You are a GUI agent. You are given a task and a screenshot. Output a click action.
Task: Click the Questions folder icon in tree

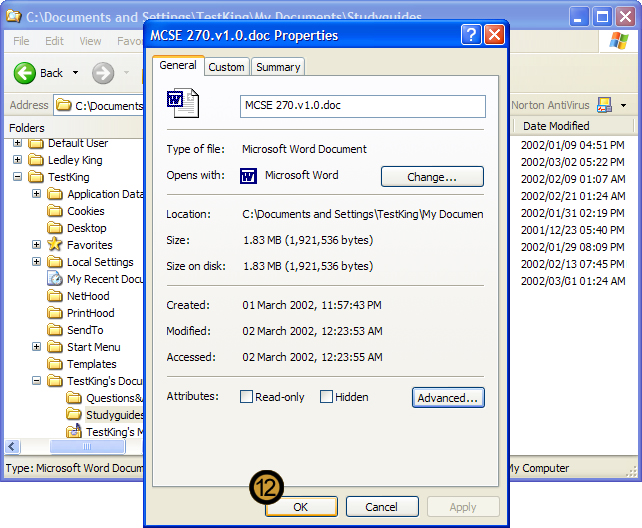coord(74,398)
